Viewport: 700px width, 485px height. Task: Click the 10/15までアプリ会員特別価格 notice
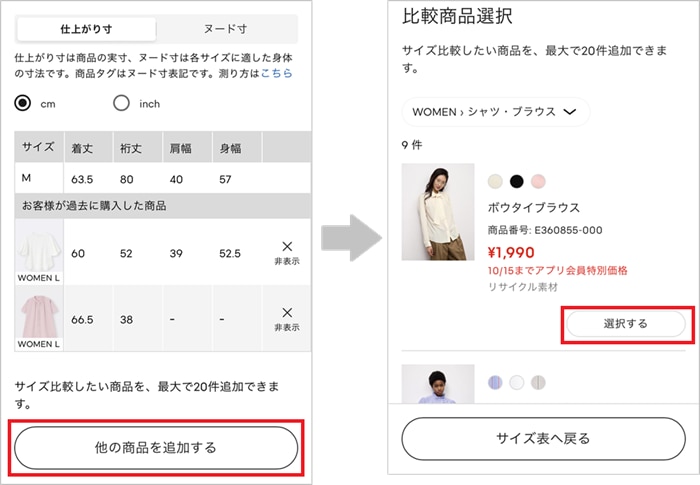(558, 271)
